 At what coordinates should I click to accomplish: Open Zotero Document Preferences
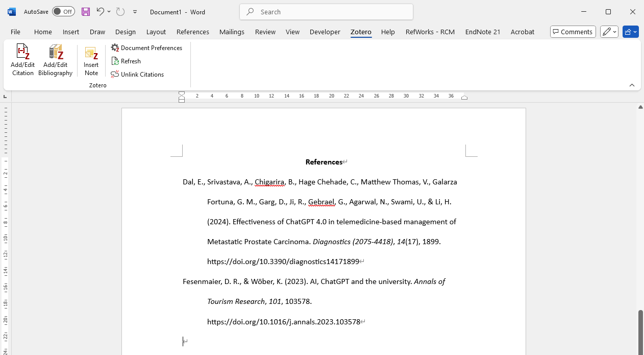[x=146, y=48]
